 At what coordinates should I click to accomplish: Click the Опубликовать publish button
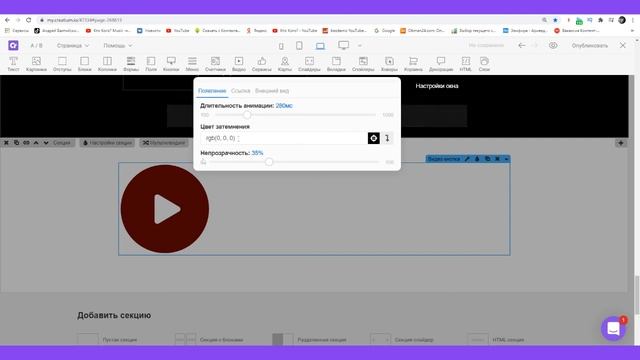tap(589, 45)
